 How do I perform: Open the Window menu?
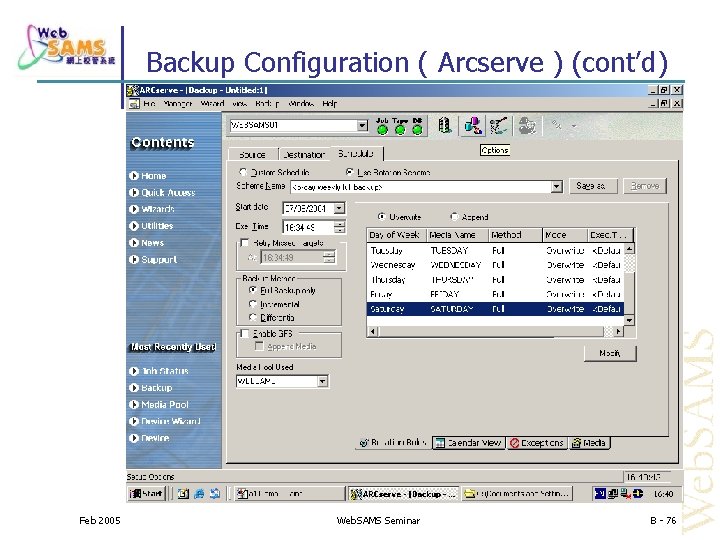(x=301, y=104)
